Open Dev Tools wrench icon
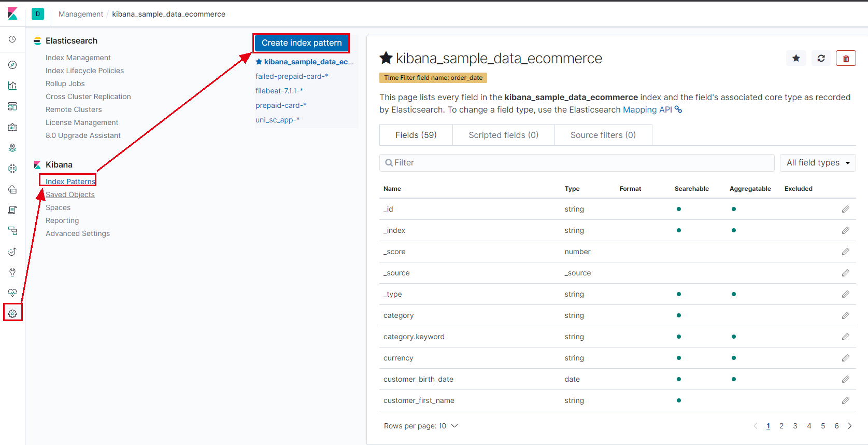The width and height of the screenshot is (868, 445). 12,272
